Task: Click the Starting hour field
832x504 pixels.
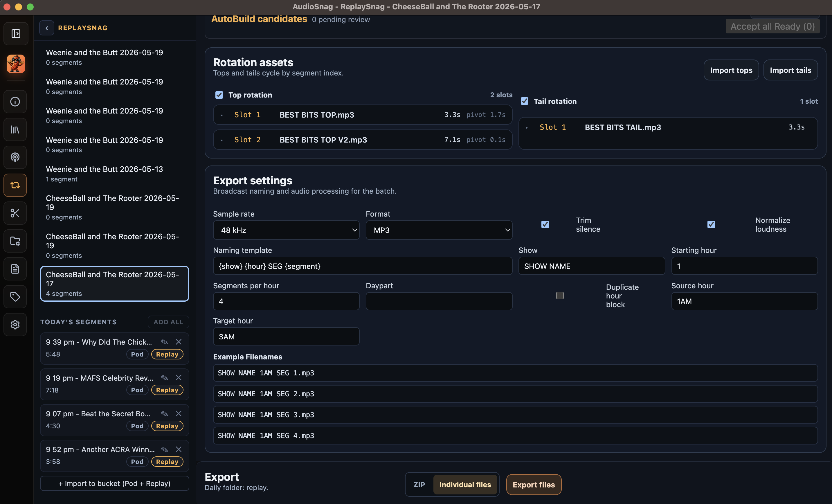Action: (x=744, y=266)
